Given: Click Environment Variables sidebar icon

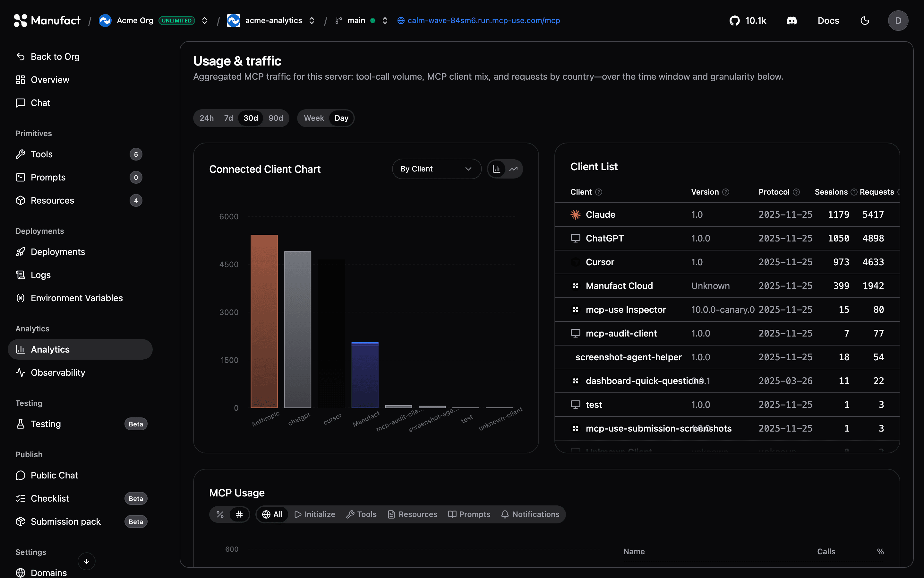Looking at the screenshot, I should pos(20,298).
